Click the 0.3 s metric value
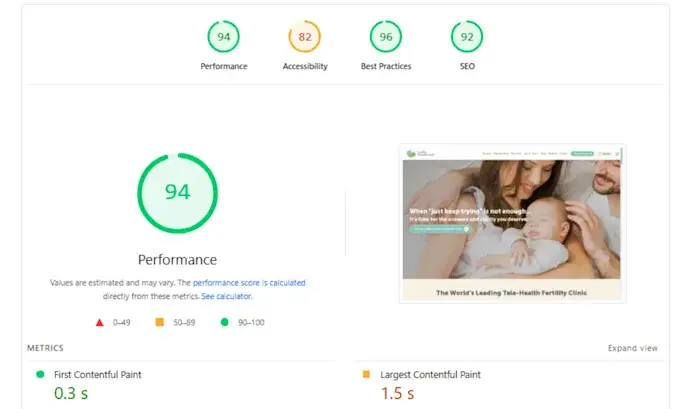The width and height of the screenshot is (680, 409). (x=71, y=393)
